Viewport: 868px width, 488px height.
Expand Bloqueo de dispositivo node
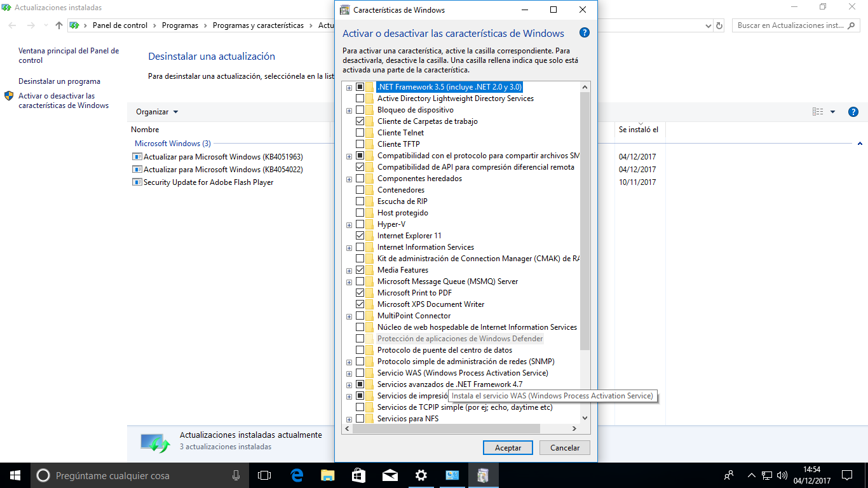point(349,111)
